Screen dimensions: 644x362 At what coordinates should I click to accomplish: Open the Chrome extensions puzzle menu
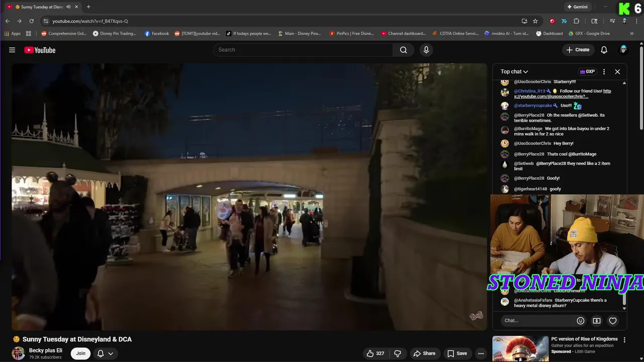(577, 21)
